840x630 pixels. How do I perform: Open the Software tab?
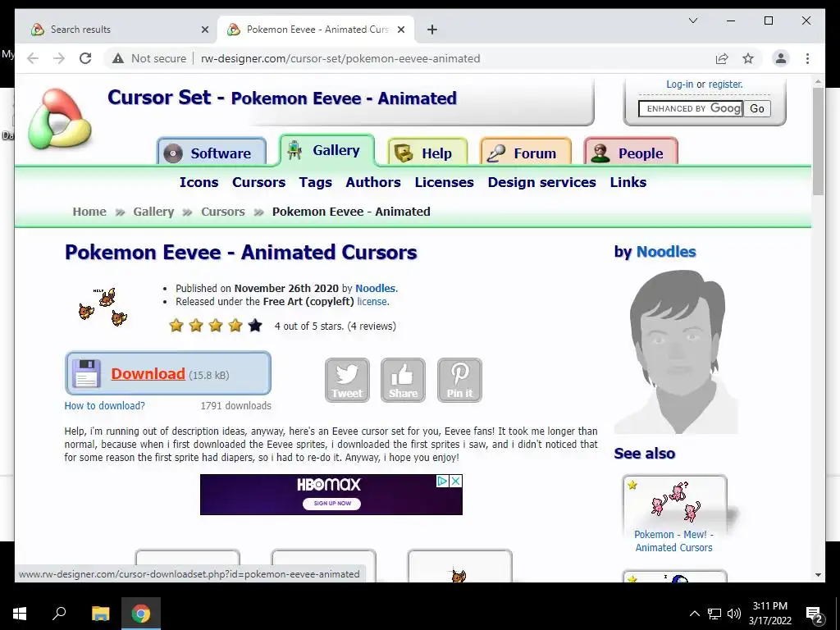212,153
